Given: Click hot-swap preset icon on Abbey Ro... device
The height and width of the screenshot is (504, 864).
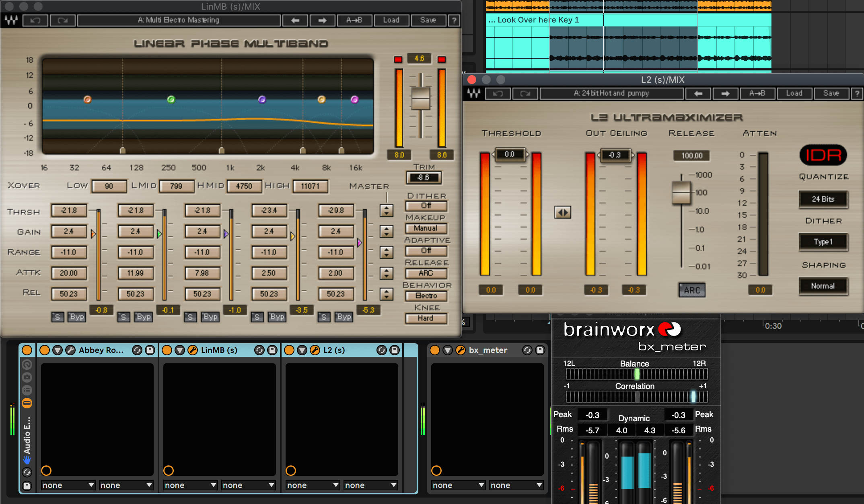Looking at the screenshot, I should coord(137,350).
